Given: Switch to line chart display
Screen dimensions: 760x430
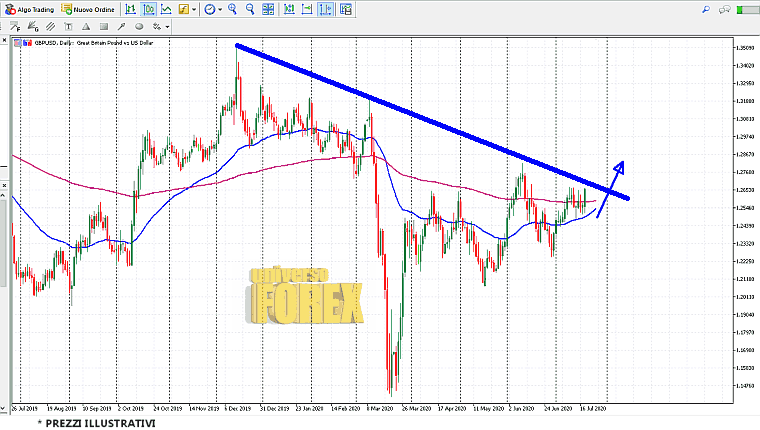Looking at the screenshot, I should [x=167, y=9].
